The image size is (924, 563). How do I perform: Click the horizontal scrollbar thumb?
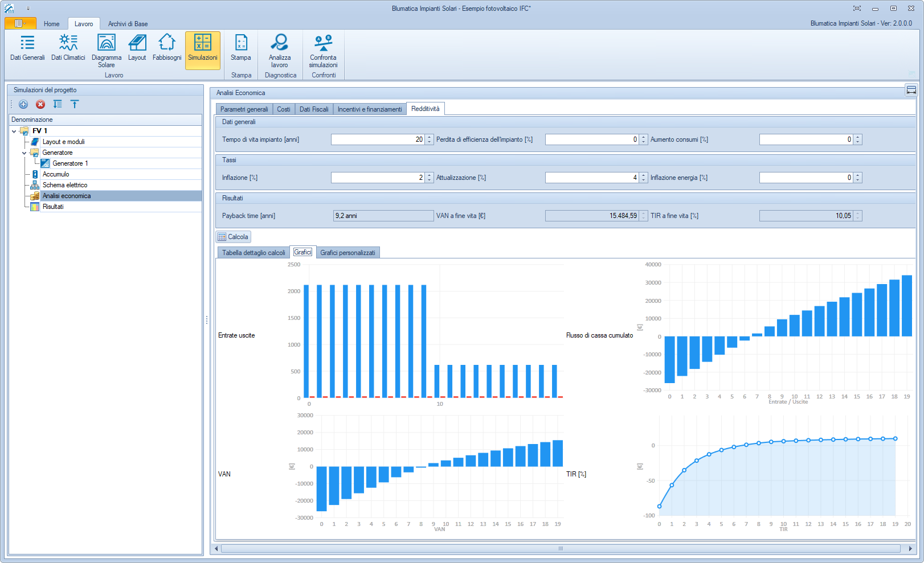pos(561,549)
